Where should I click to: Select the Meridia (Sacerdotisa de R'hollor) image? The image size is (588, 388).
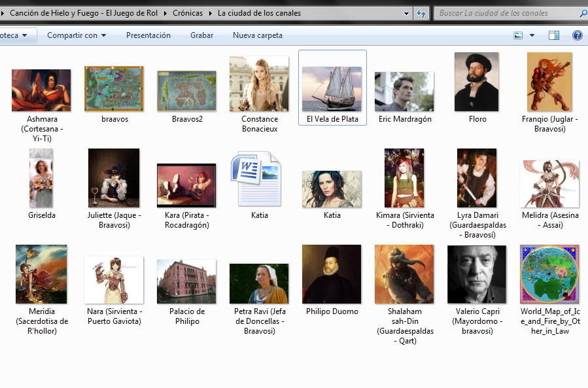[x=41, y=274]
